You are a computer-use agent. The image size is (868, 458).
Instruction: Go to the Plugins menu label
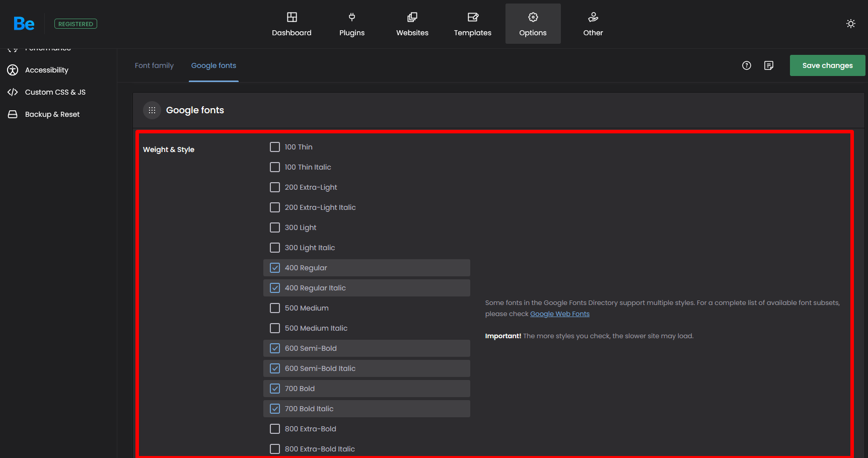[352, 33]
